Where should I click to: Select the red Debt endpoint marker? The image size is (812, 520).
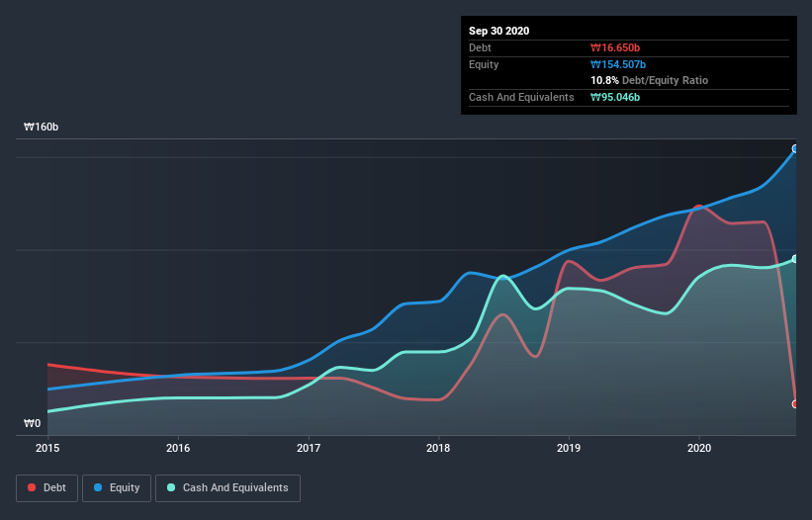click(795, 404)
